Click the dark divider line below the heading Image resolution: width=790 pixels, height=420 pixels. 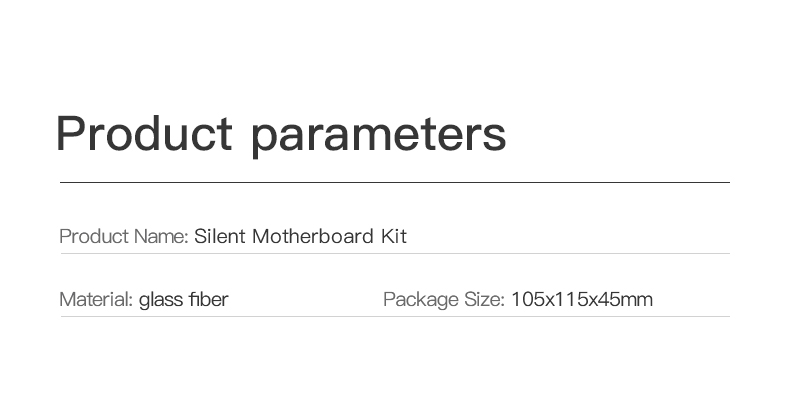tap(395, 182)
